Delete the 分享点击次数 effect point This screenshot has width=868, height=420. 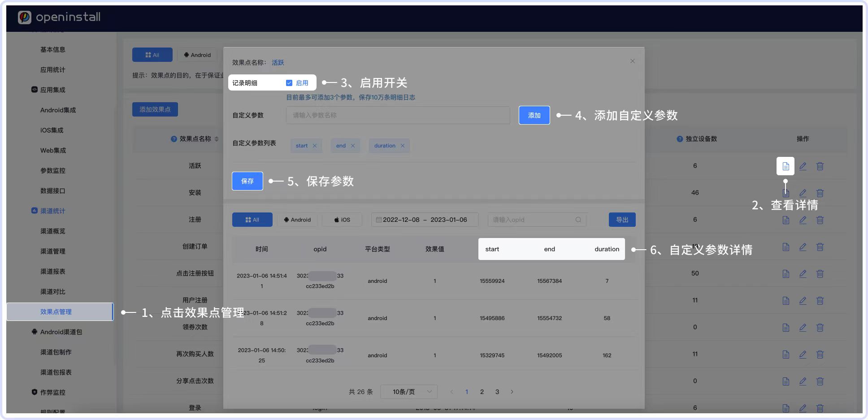[x=820, y=381]
